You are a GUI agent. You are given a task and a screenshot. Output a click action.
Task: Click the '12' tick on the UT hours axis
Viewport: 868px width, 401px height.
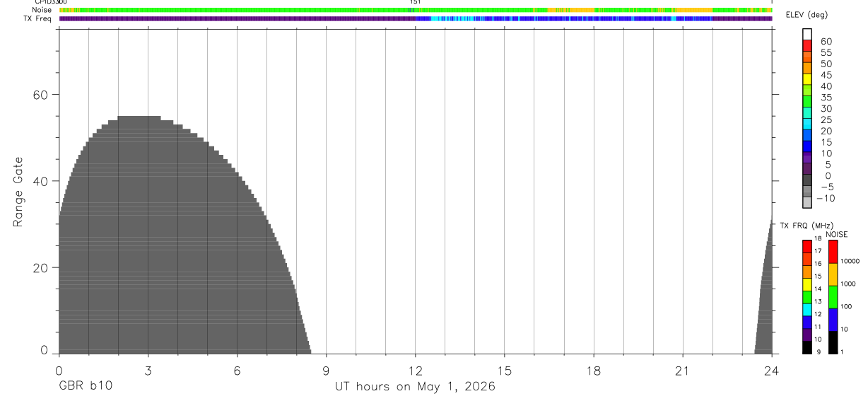416,371
